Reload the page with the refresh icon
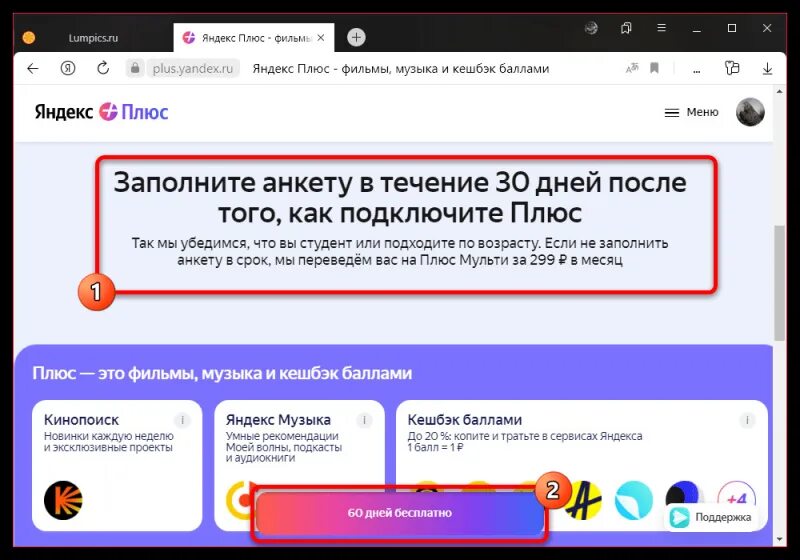Screen dimensions: 800x560 point(103,68)
